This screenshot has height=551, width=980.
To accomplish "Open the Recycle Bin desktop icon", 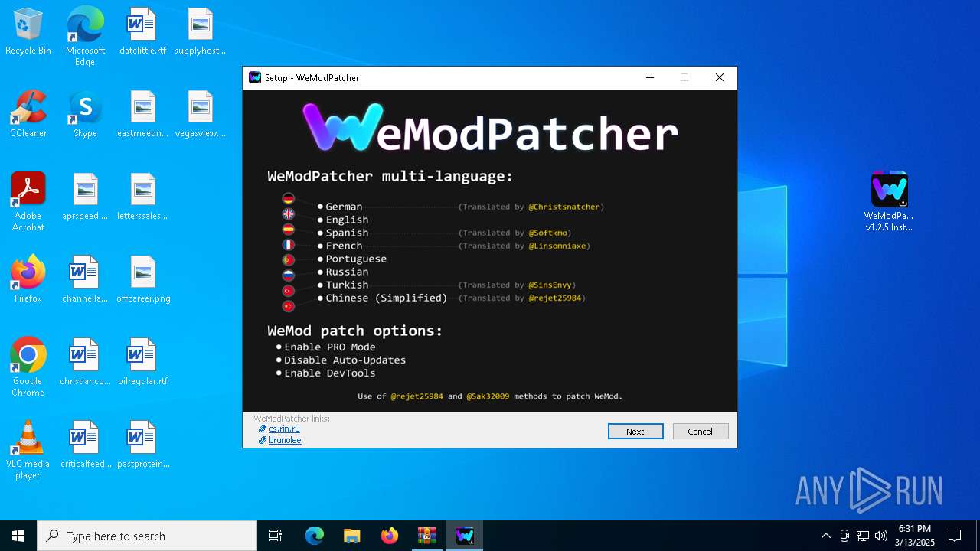I will tap(28, 32).
